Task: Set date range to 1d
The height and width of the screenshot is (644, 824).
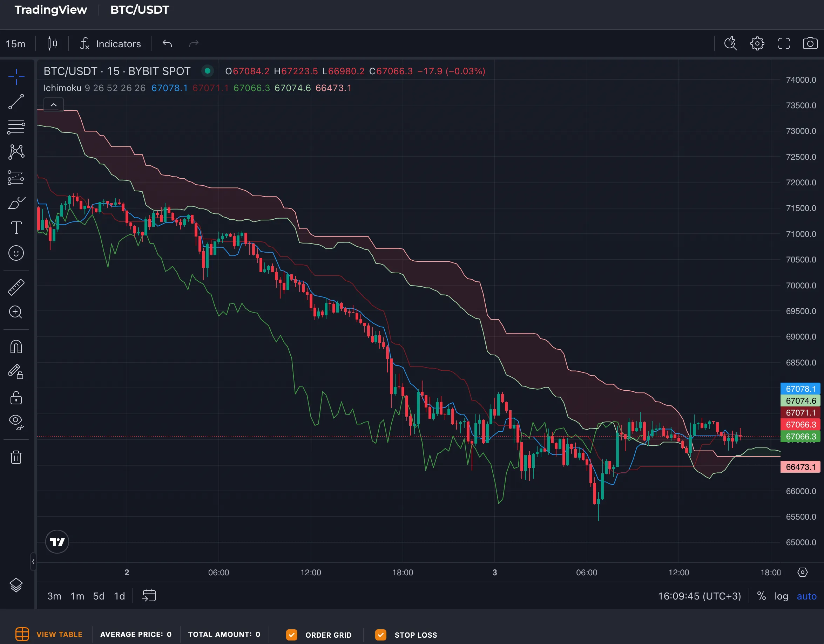Action: [120, 596]
